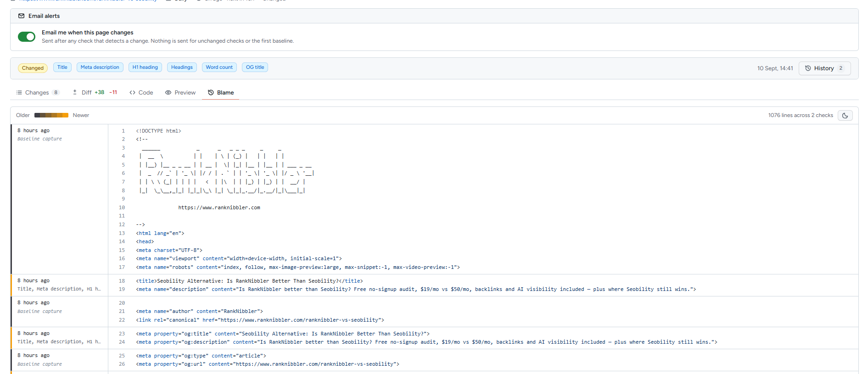868x374 pixels.
Task: Click the blame entry beside line 18
Action: pyautogui.click(x=59, y=285)
